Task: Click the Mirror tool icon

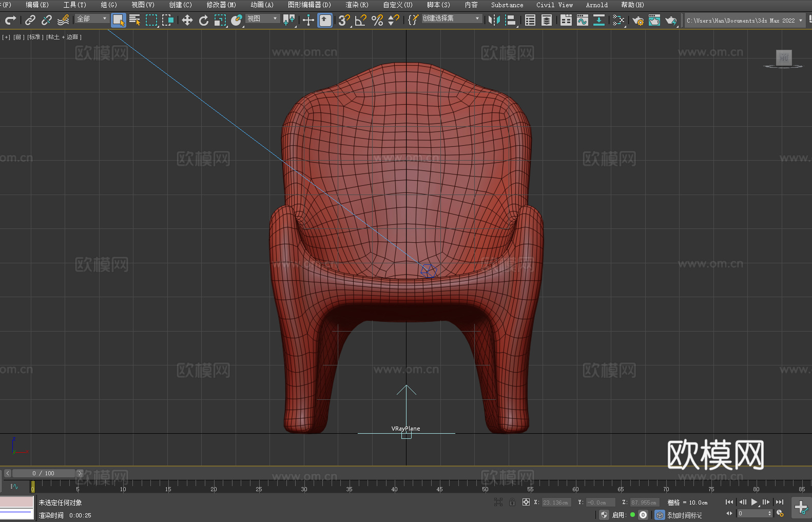Action: 494,20
